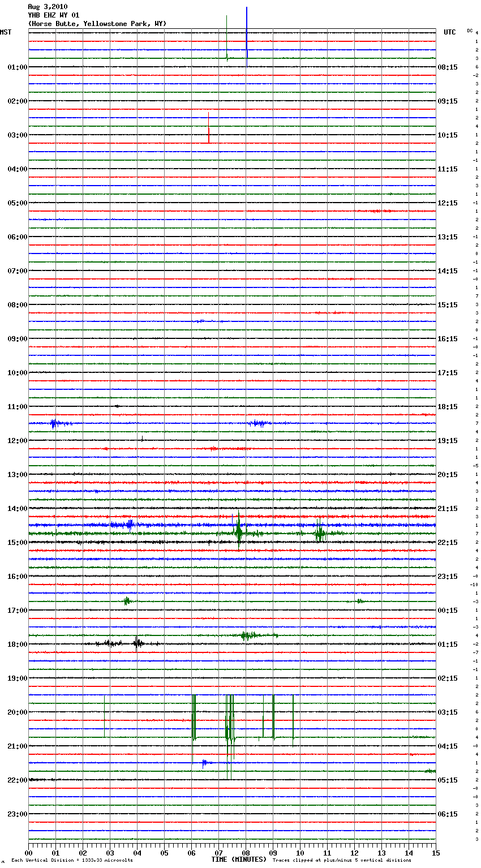Select the '17:00' MST hour label
This screenshot has height=868, width=481.
[x=17, y=611]
